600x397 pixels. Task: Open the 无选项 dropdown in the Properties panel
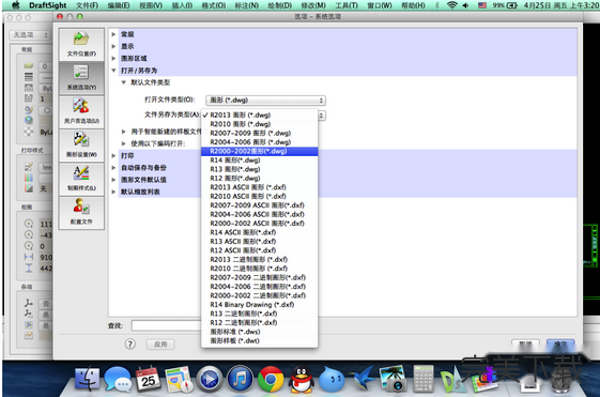tap(30, 35)
